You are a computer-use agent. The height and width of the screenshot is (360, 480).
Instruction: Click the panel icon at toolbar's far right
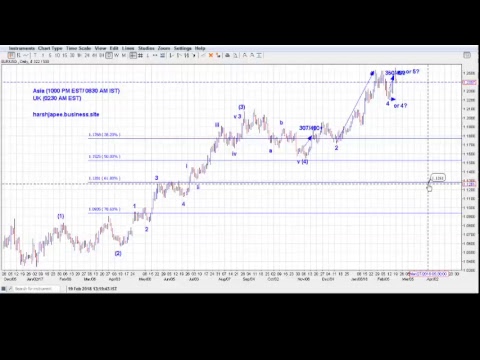(x=467, y=55)
